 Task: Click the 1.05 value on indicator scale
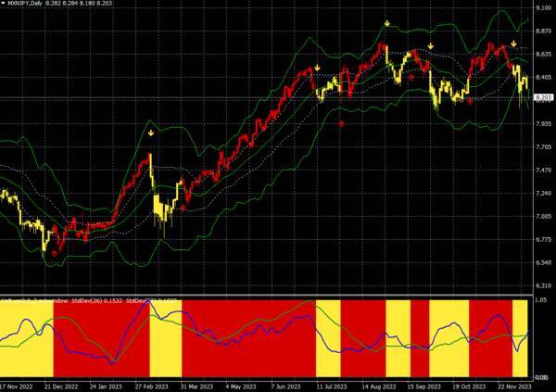(x=541, y=300)
